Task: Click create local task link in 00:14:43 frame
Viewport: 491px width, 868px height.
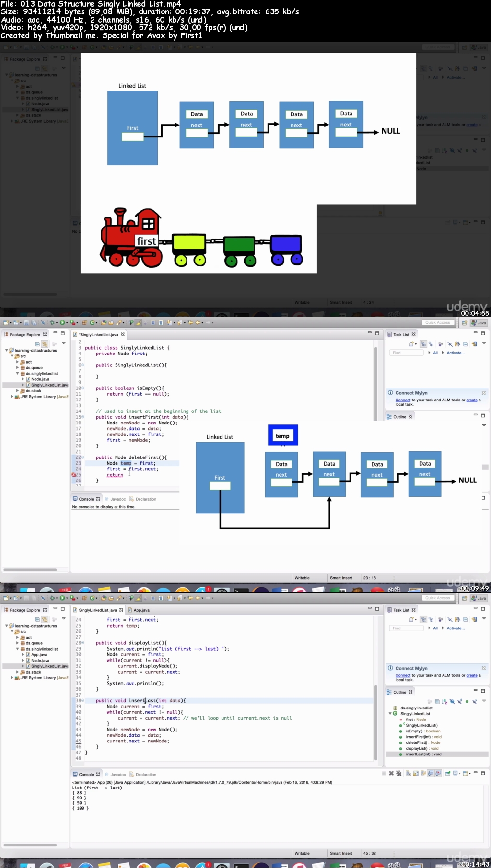Action: 472,675
